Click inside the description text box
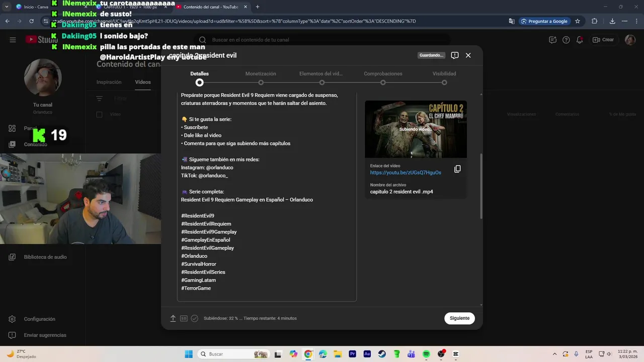The image size is (644, 362). [267, 196]
